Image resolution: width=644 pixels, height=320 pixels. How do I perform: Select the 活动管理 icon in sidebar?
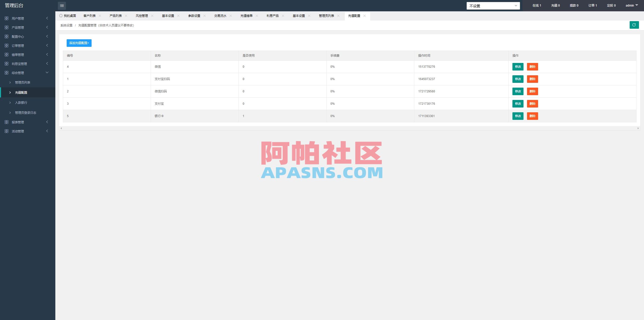[7, 131]
